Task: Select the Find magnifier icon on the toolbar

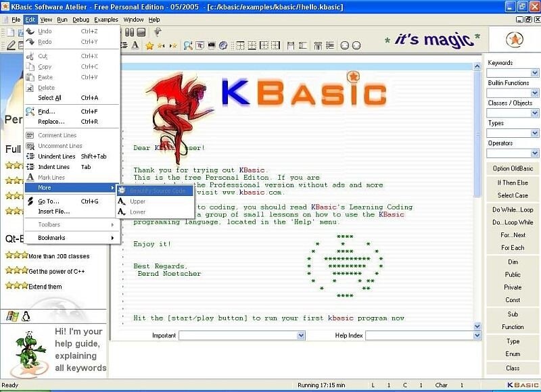Action: point(188,46)
